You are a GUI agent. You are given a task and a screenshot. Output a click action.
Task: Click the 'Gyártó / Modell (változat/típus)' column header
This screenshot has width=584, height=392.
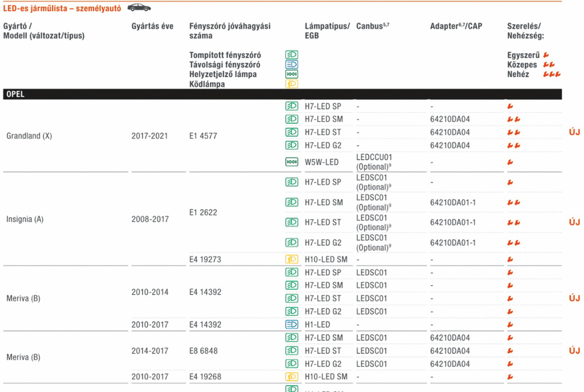coord(44,31)
